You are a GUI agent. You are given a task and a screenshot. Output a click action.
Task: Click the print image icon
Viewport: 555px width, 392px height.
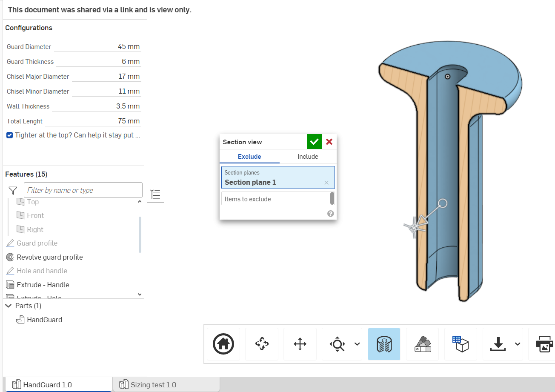[x=545, y=344]
